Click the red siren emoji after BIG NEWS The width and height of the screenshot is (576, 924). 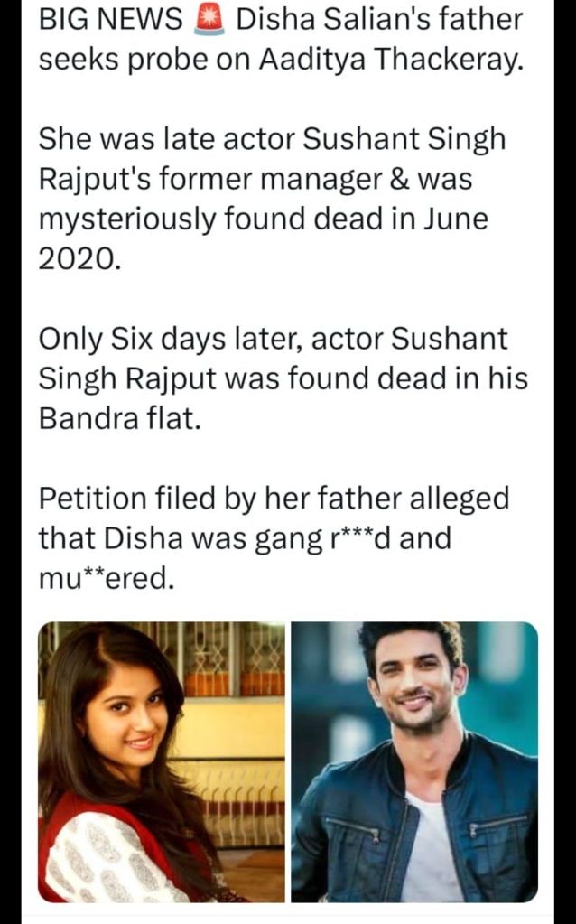click(x=209, y=20)
